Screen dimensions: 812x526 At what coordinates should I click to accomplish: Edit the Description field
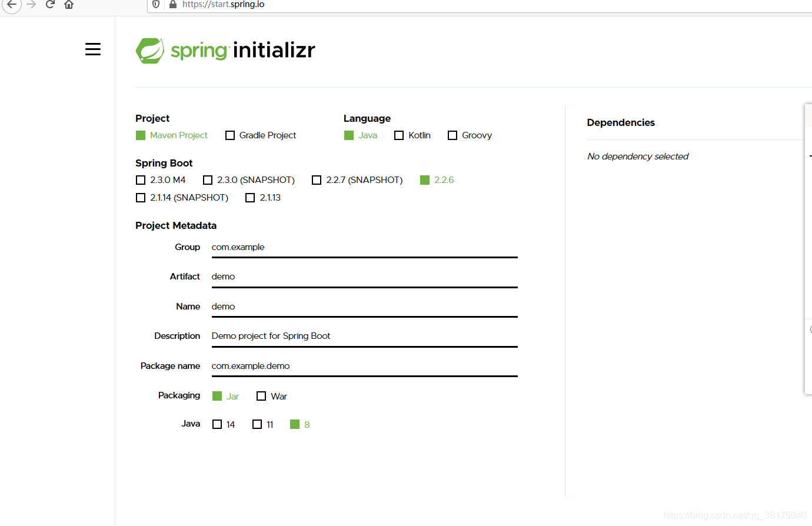tap(365, 337)
